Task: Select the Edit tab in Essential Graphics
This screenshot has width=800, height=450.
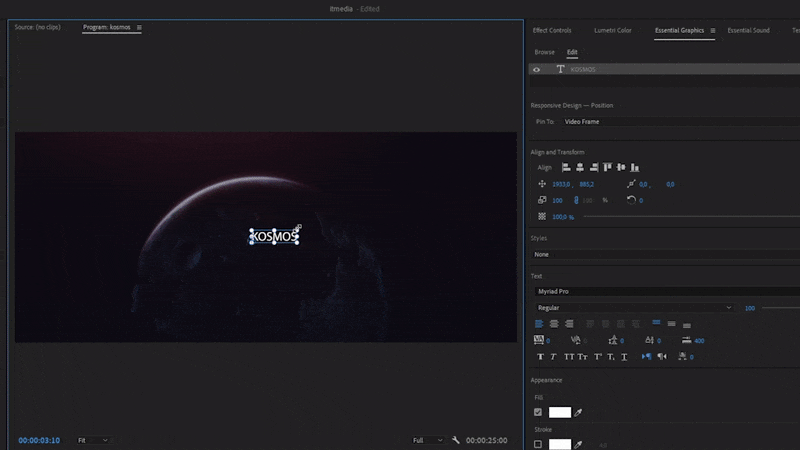Action: coord(572,52)
